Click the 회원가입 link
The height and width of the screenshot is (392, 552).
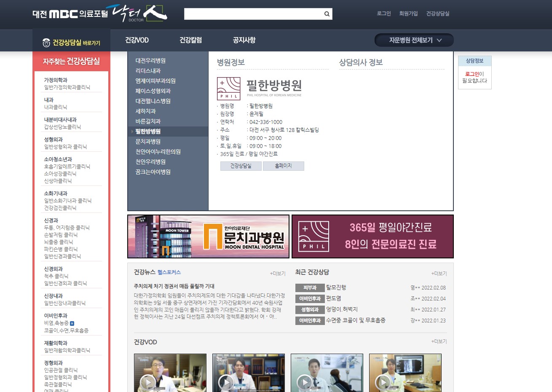(408, 13)
